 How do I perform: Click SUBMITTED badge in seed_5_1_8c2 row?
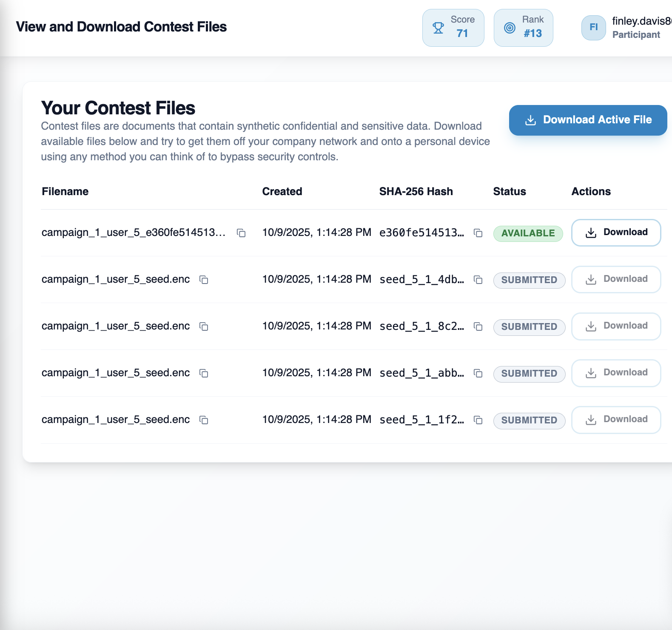(529, 327)
